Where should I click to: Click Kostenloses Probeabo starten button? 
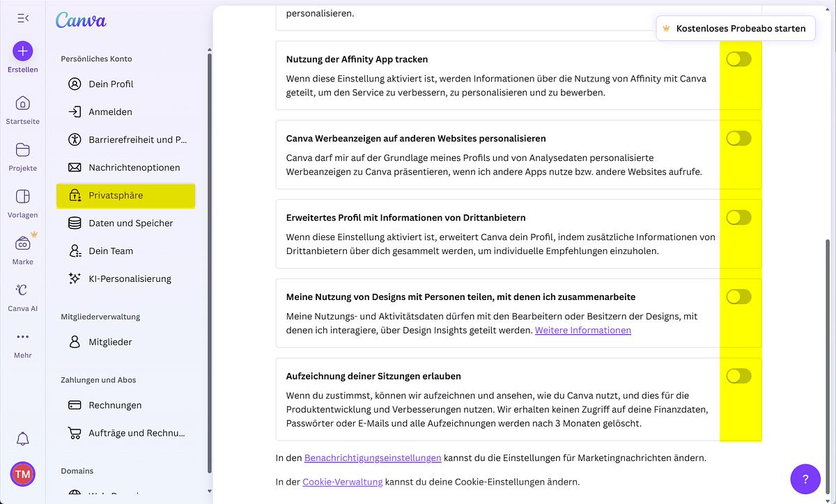click(x=735, y=29)
